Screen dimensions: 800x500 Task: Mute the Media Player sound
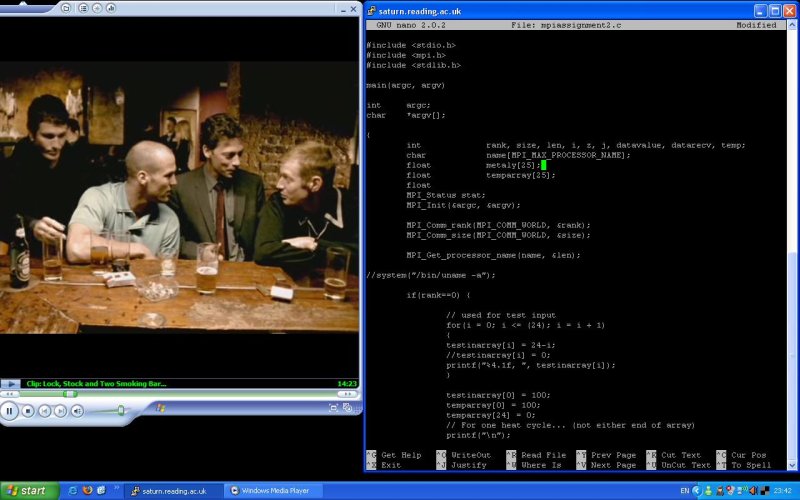click(77, 411)
